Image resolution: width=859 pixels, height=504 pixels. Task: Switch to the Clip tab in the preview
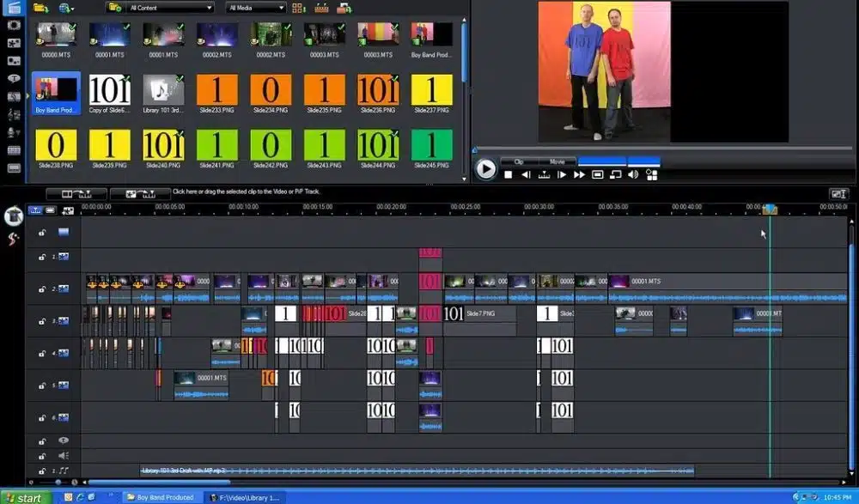point(519,161)
